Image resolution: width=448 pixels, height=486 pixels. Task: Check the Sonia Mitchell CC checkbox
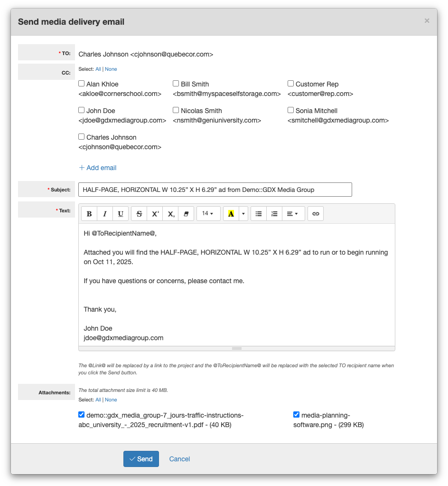291,110
